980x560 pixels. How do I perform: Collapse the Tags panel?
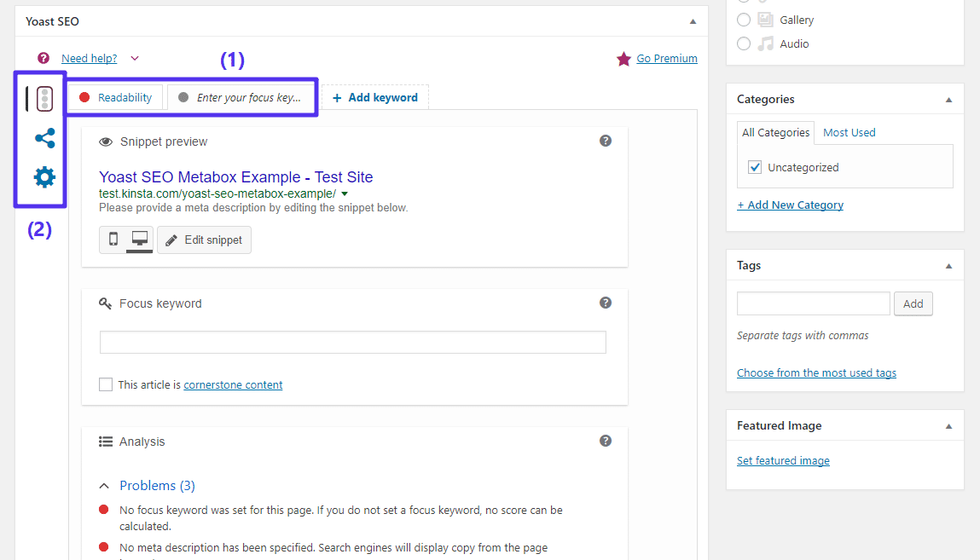coord(948,266)
